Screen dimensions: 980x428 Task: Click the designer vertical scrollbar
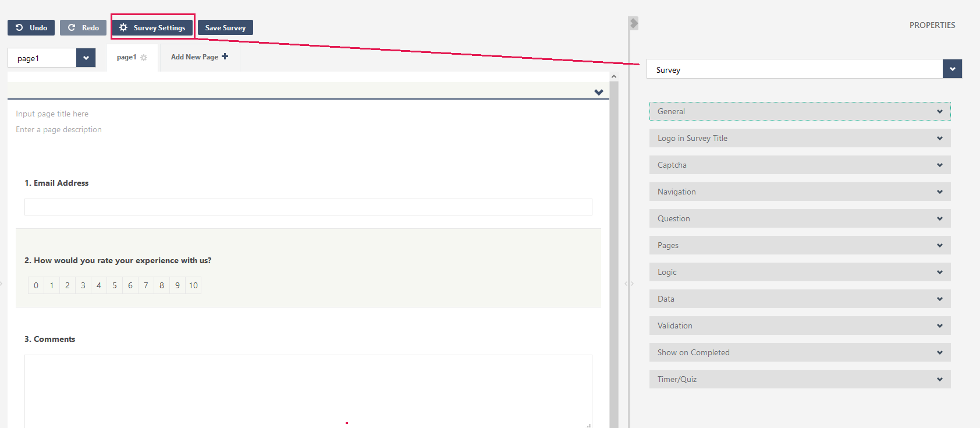tap(614, 254)
